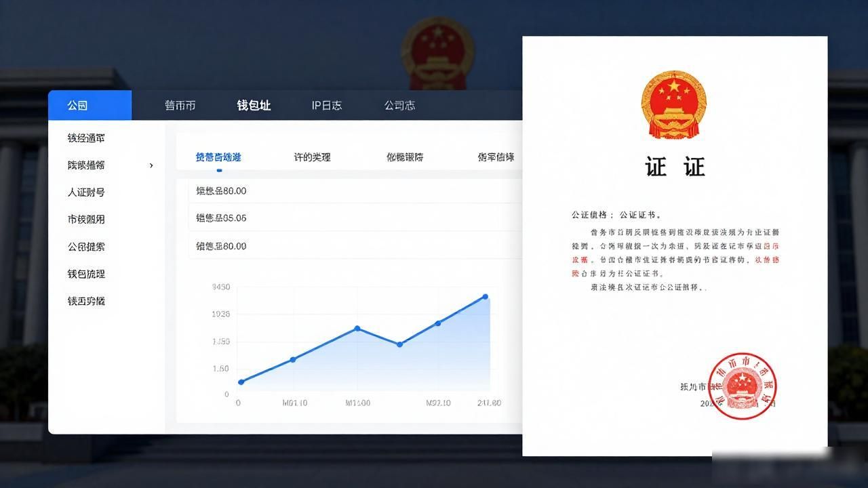Click the dip data point in the line chart
The height and width of the screenshot is (488, 868).
point(399,344)
